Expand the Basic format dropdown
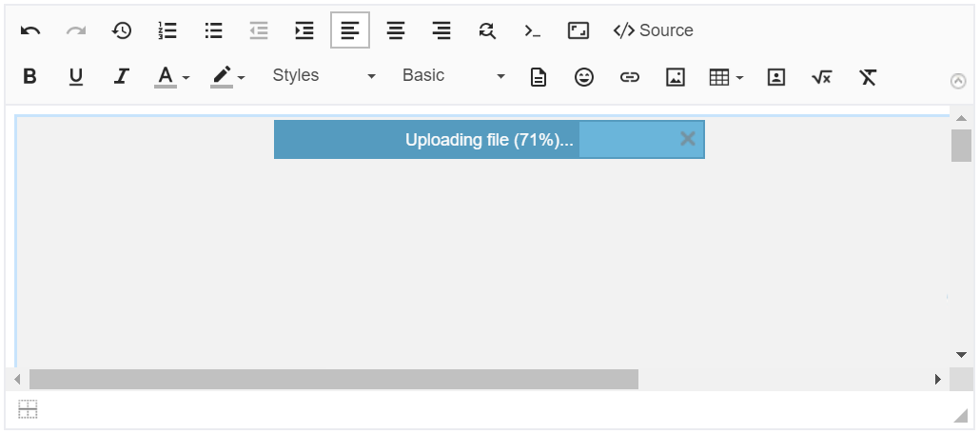The width and height of the screenshot is (980, 434). tap(453, 76)
